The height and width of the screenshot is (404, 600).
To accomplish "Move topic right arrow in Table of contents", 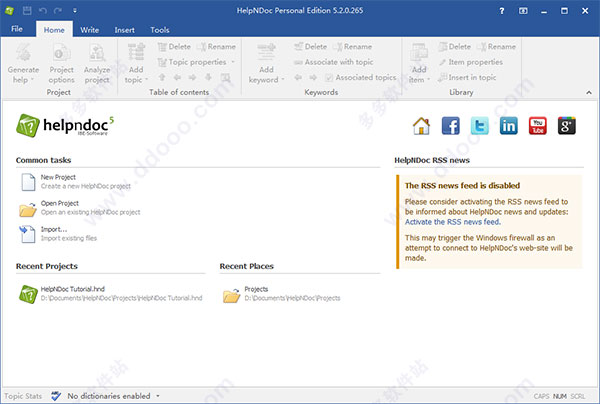I will (192, 78).
